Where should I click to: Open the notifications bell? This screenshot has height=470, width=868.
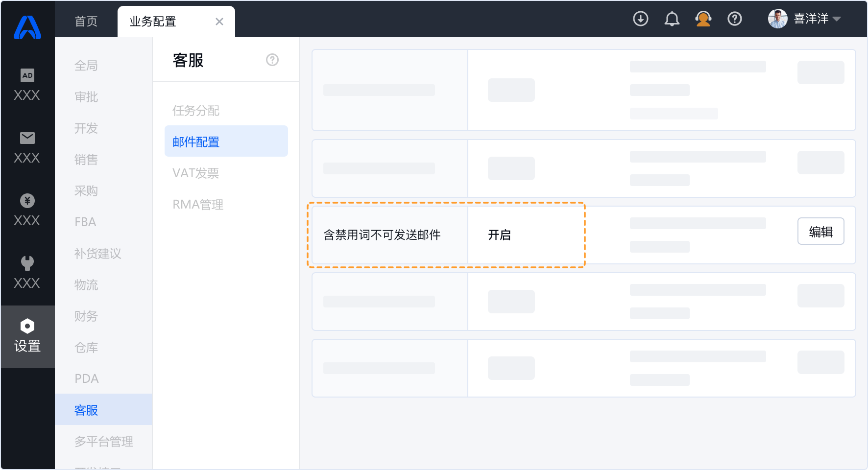672,19
